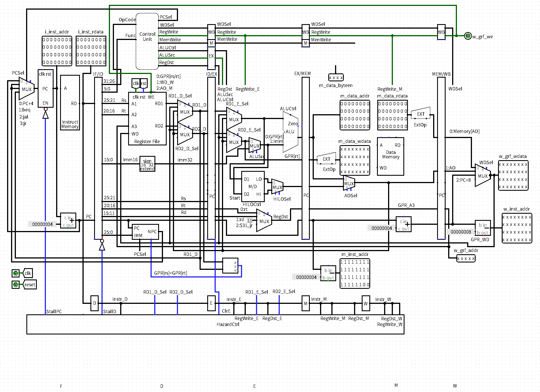Select the m_inst_addr probe display
The height and width of the screenshot is (392, 540).
coord(355,274)
